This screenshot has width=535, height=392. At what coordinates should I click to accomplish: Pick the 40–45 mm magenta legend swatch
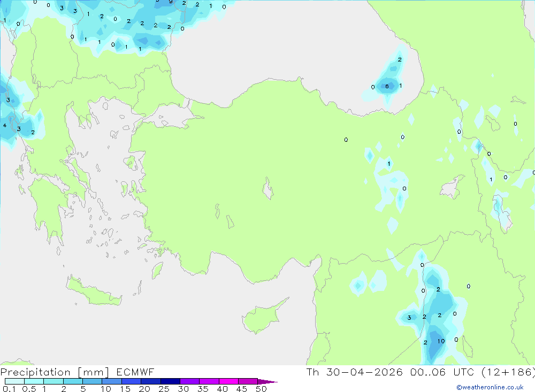point(228,381)
